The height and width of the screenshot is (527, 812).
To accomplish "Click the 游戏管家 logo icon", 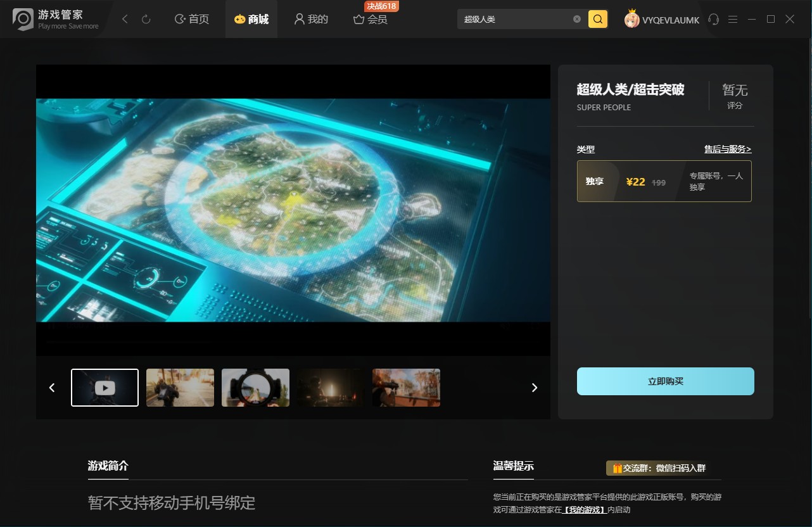I will point(23,19).
